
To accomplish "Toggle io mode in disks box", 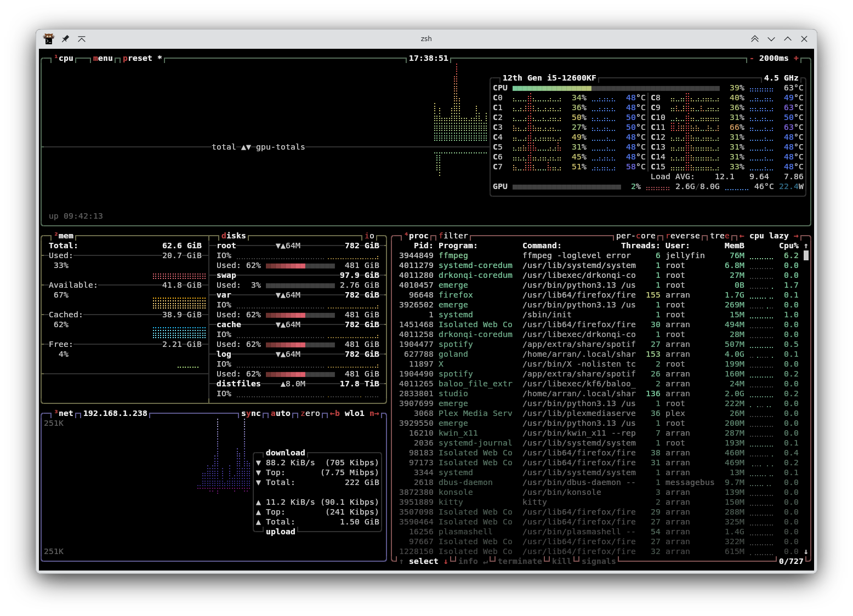I will tap(369, 236).
